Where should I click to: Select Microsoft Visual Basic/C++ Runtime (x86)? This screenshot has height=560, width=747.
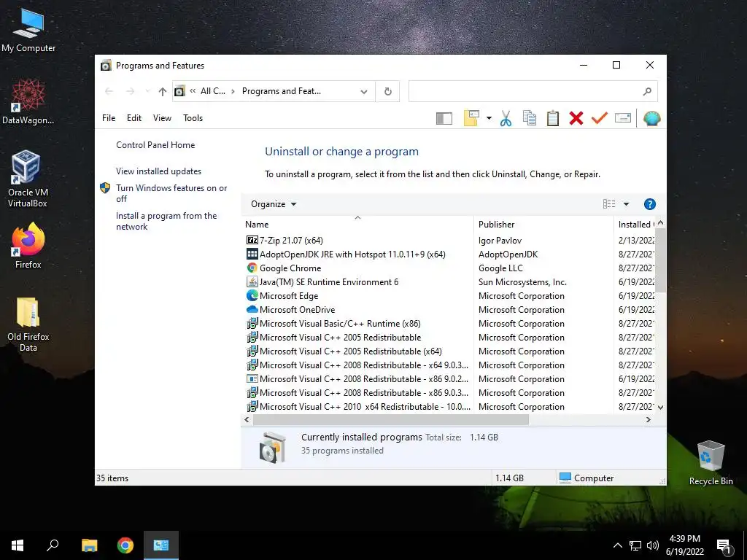[340, 323]
